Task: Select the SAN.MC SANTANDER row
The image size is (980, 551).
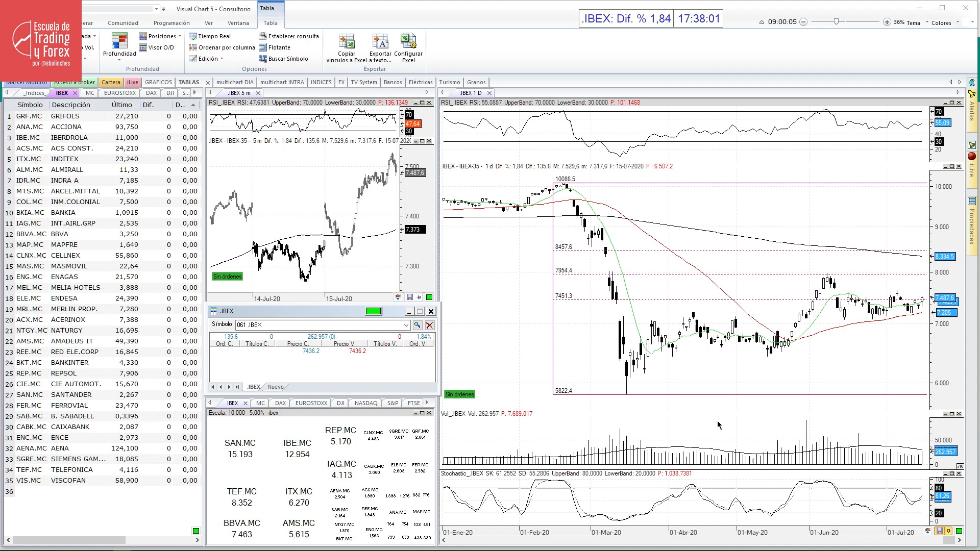Action: pos(102,395)
